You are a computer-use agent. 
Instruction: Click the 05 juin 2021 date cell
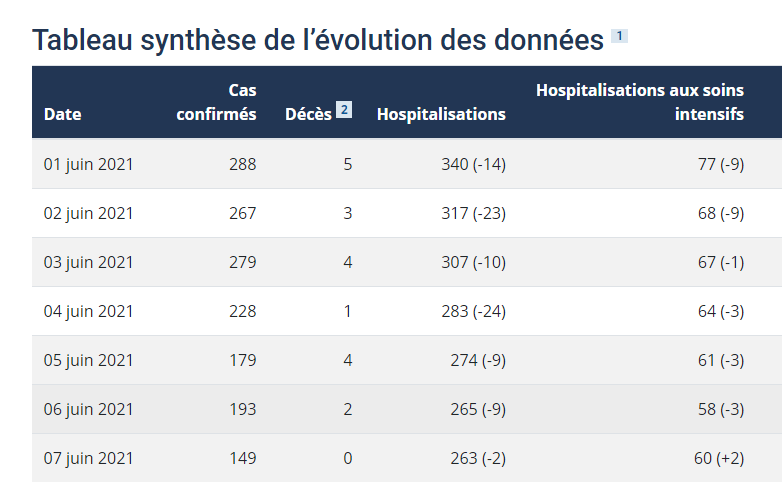pyautogui.click(x=88, y=360)
